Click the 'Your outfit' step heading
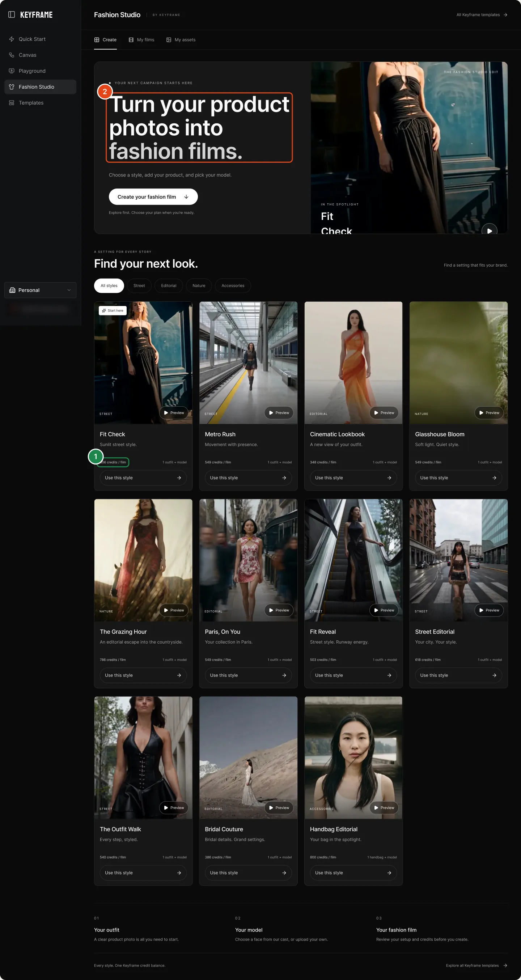 click(107, 930)
